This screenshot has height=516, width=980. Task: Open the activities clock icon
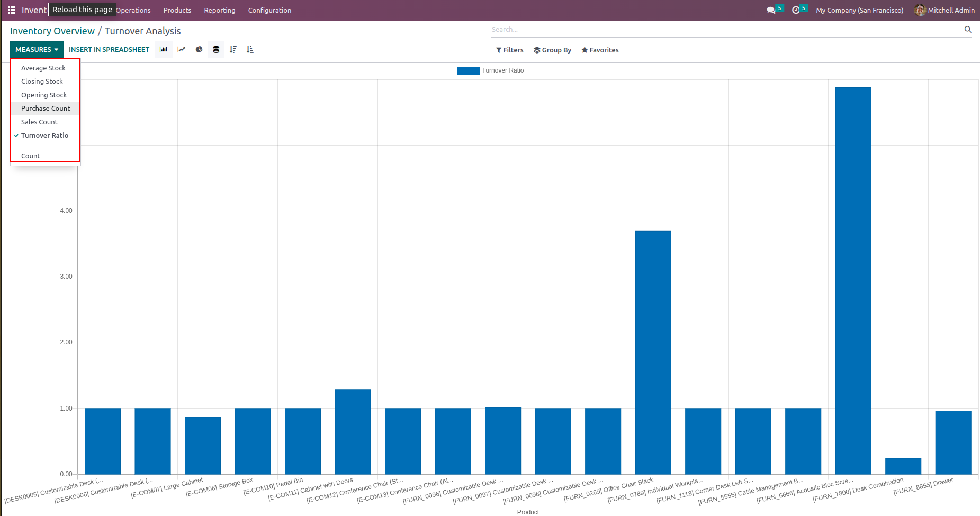coord(795,10)
